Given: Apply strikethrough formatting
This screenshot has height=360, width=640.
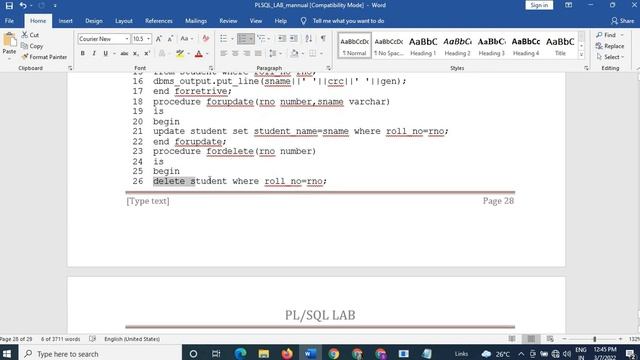Looking at the screenshot, I should 124,53.
